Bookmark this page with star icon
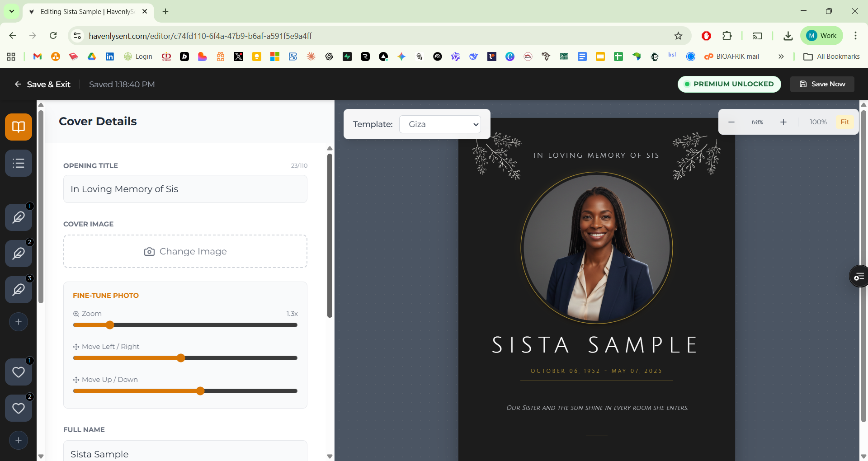The image size is (868, 461). coord(678,36)
